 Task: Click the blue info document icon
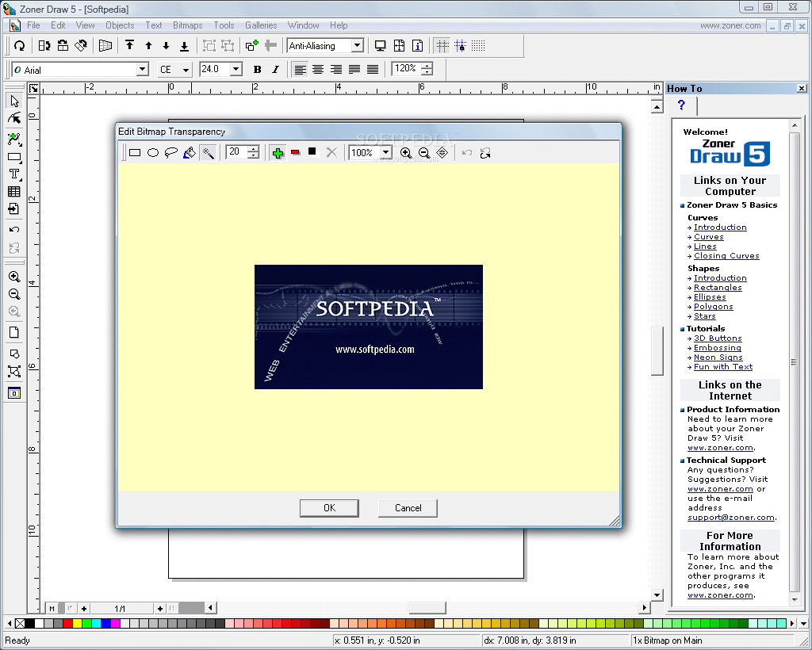coord(417,46)
